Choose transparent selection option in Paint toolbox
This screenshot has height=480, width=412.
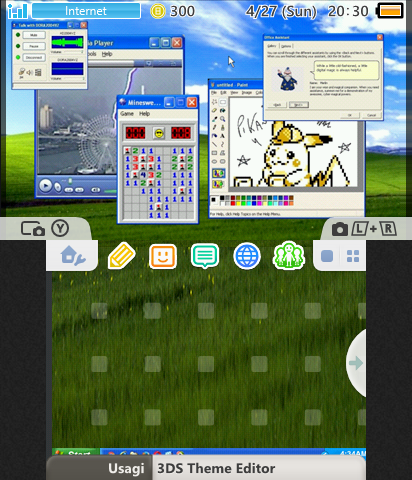pyautogui.click(x=218, y=184)
